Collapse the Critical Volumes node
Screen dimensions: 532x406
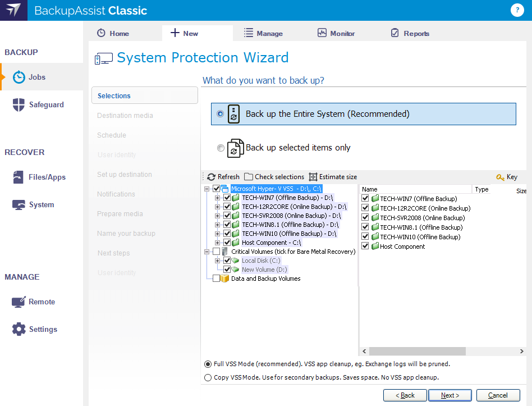(x=207, y=252)
